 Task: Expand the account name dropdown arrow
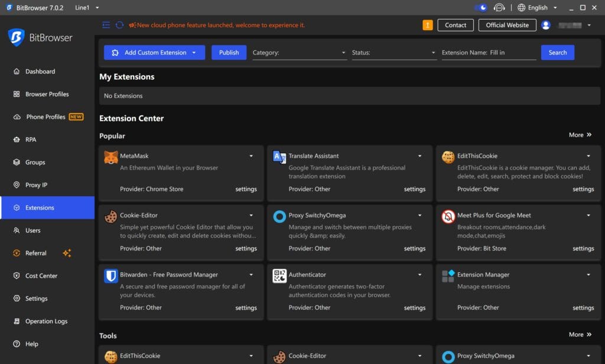[x=589, y=25]
